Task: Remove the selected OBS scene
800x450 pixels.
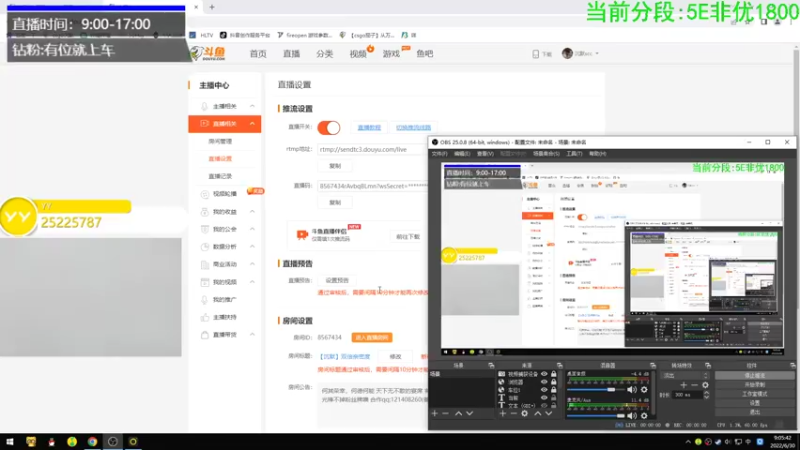Action: point(445,413)
